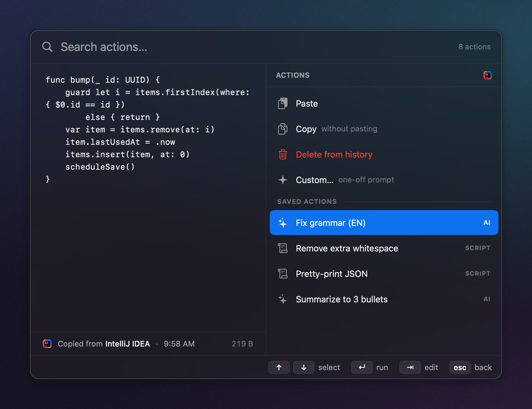Screen dimensions: 532x409
Task: Click the scheduleSave() code line
Action: [100, 167]
